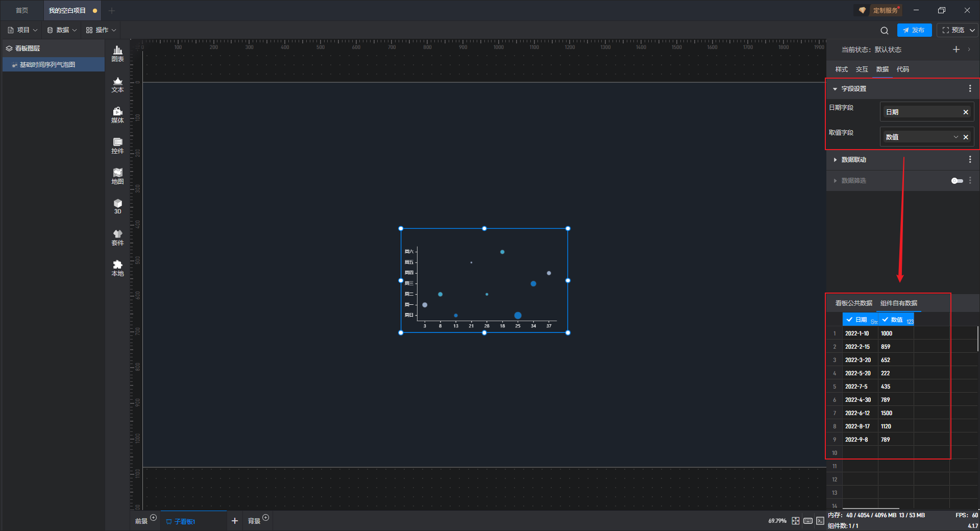Viewport: 980px width, 531px height.
Task: Open the 取值字段 dropdown chevron
Action: [956, 137]
